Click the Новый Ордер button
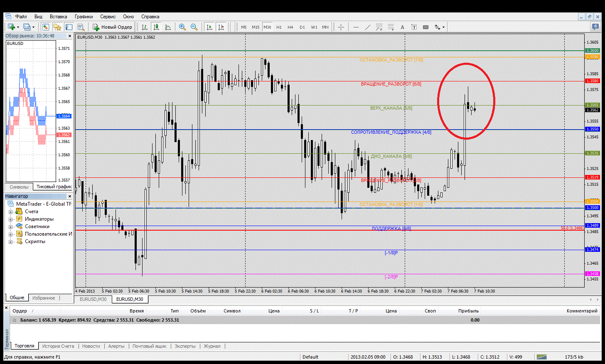The width and height of the screenshot is (605, 364). coord(112,27)
